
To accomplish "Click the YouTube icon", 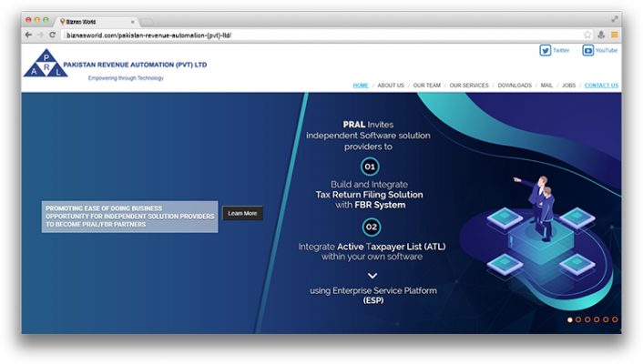I will pos(588,51).
